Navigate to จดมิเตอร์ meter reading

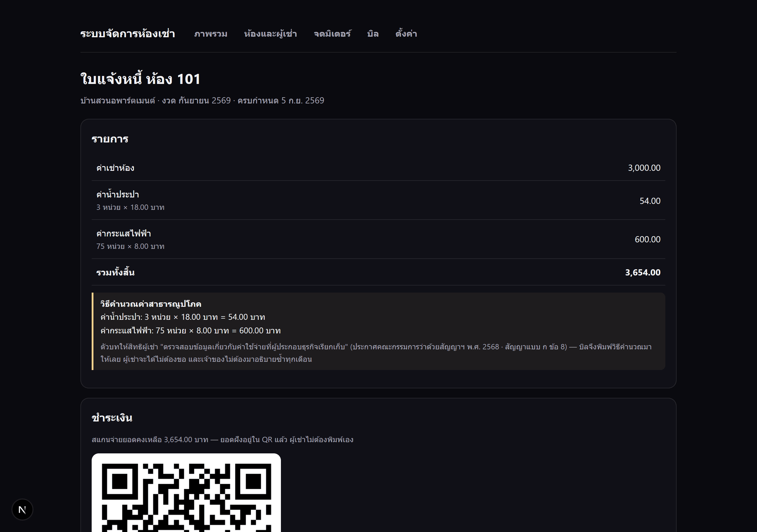[332, 34]
